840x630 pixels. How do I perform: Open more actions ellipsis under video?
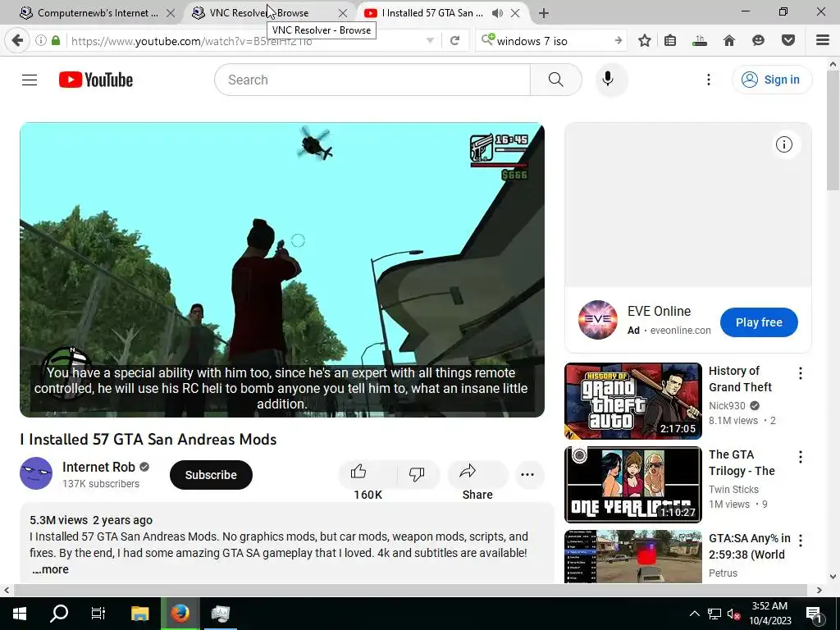527,475
